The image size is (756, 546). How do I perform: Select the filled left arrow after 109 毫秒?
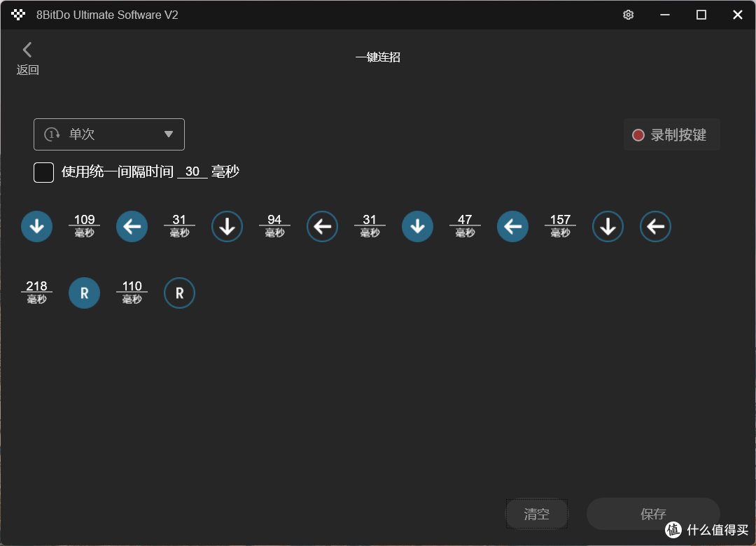pyautogui.click(x=132, y=226)
